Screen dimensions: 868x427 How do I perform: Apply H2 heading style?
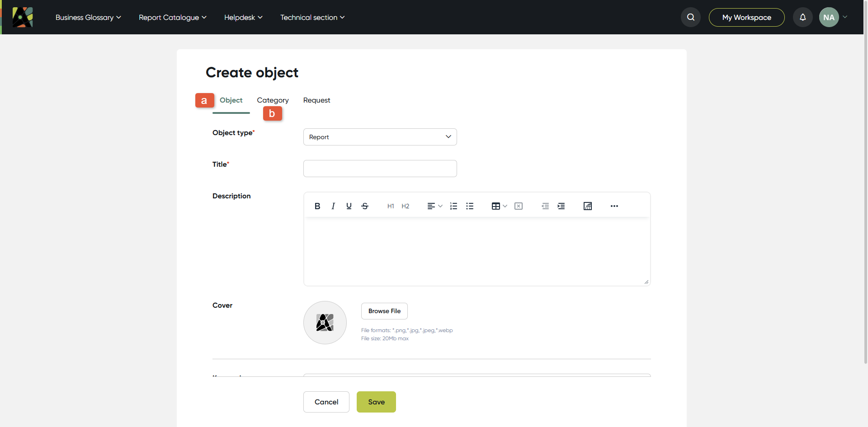click(406, 206)
